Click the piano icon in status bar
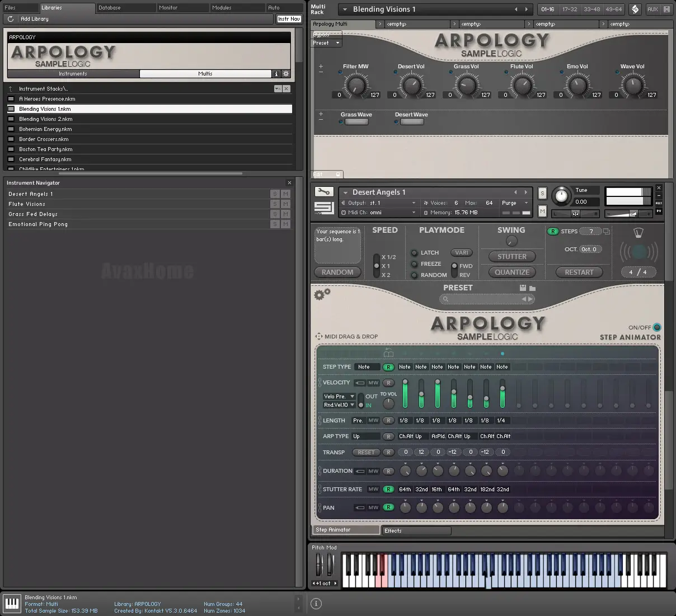 12,603
